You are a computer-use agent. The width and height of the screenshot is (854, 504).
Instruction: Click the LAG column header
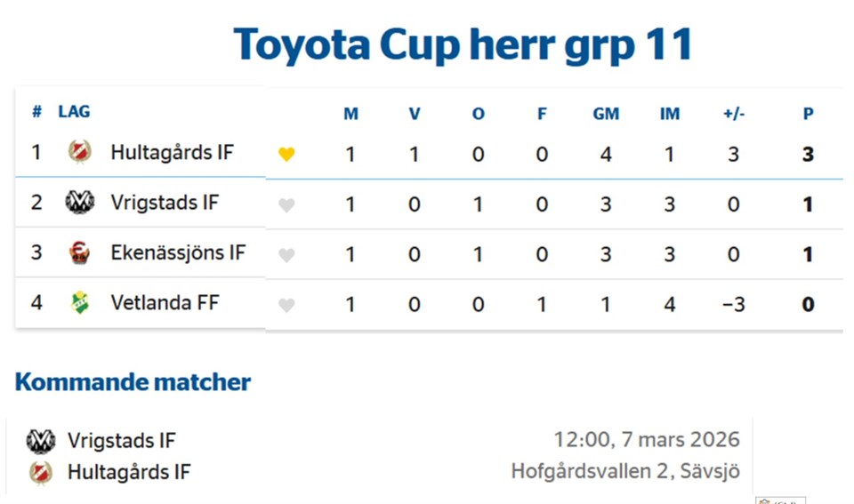click(x=74, y=112)
